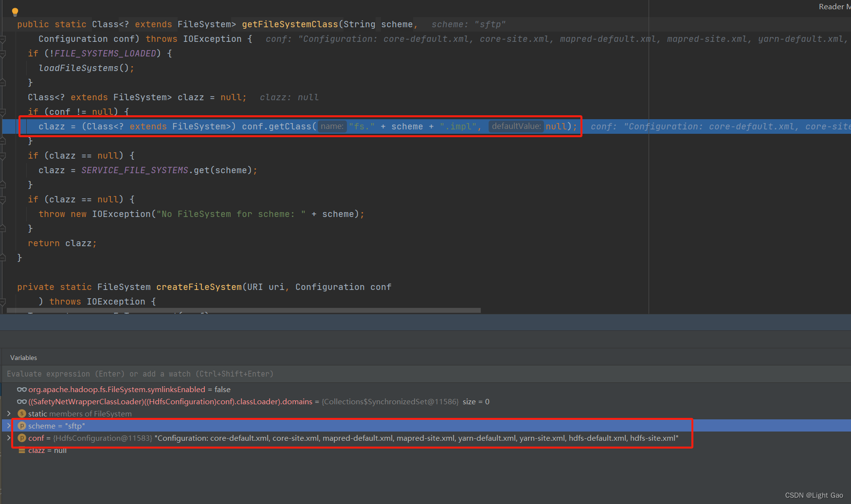Screen dimensions: 851x504
Task: Select the SafetyNetWrapperClassLoader domains watch row
Action: [x=425, y=401]
